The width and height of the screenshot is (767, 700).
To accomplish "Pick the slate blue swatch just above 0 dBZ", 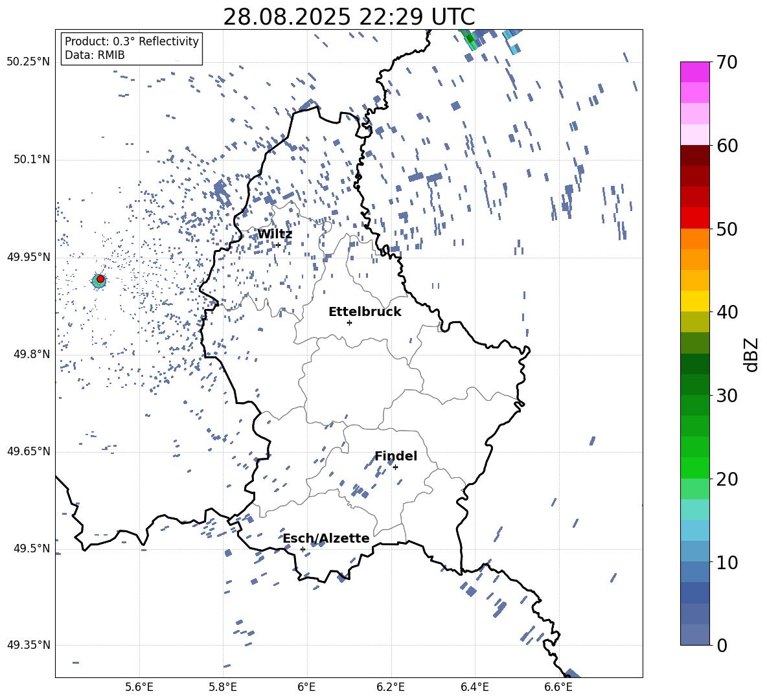I will coord(694,635).
